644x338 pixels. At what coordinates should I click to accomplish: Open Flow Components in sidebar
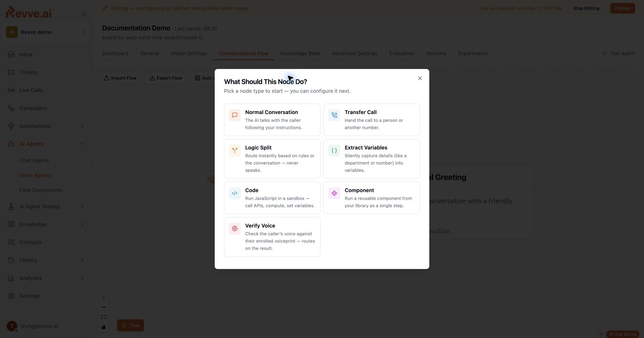coord(41,190)
